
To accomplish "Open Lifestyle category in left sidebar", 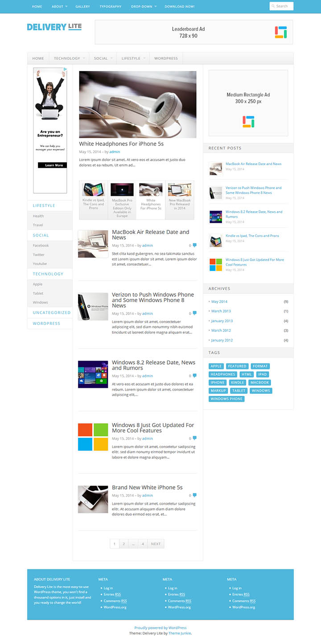I will [x=44, y=206].
